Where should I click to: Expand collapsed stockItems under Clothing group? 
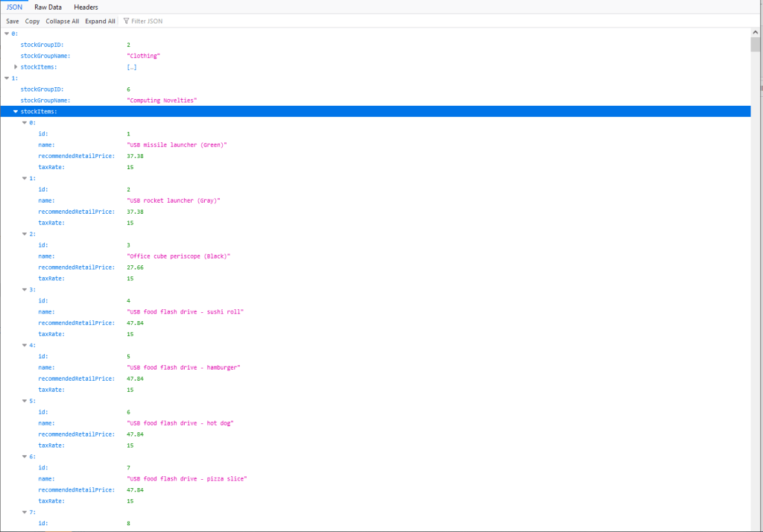(16, 67)
